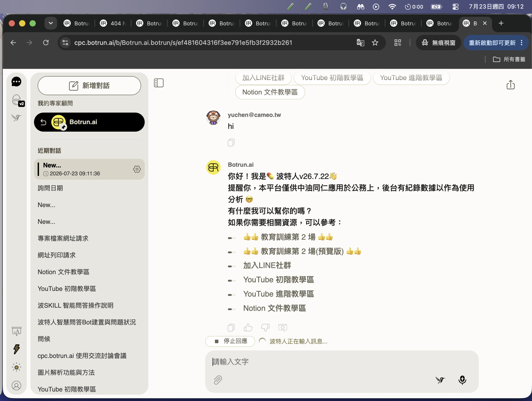
Task: Select the hummingbird icon in left rail
Action: pos(16,118)
